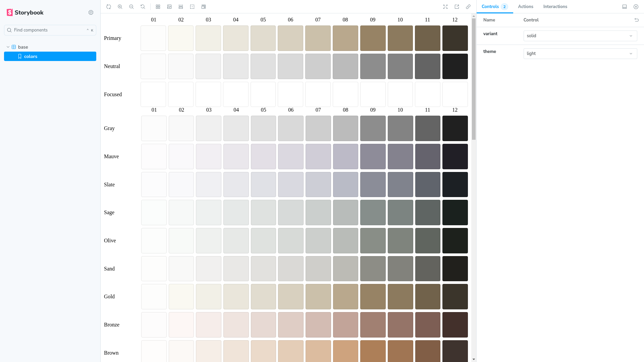Click the Brown 09 color swatch
The width and height of the screenshot is (644, 362).
tap(373, 351)
